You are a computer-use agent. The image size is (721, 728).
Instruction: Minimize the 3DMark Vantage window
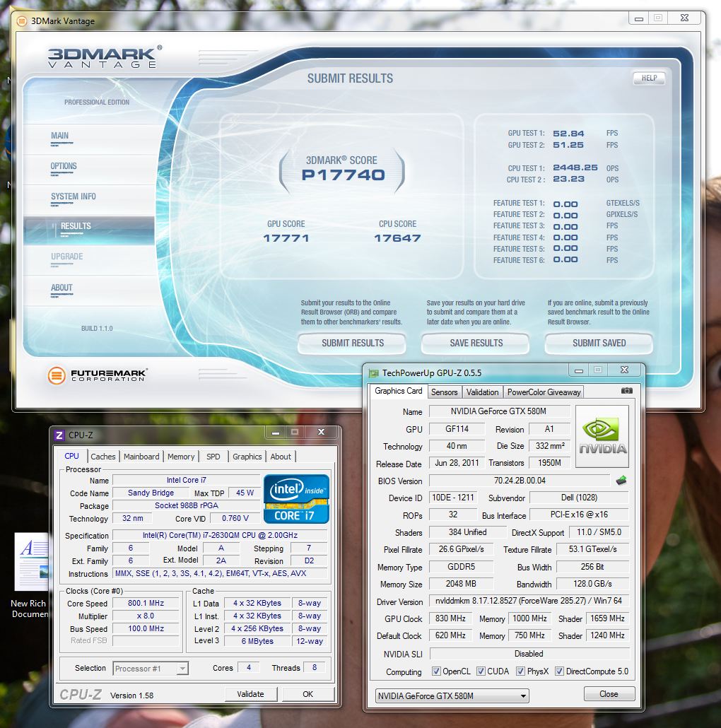point(639,18)
